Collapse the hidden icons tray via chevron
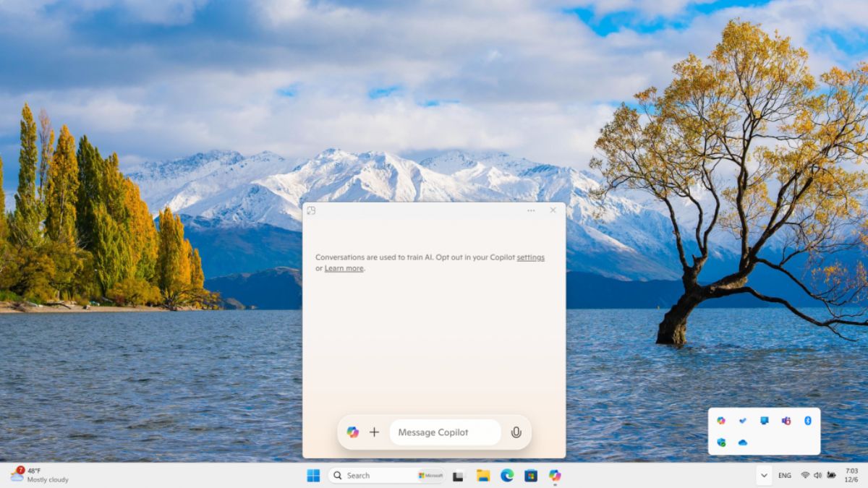 click(x=764, y=476)
